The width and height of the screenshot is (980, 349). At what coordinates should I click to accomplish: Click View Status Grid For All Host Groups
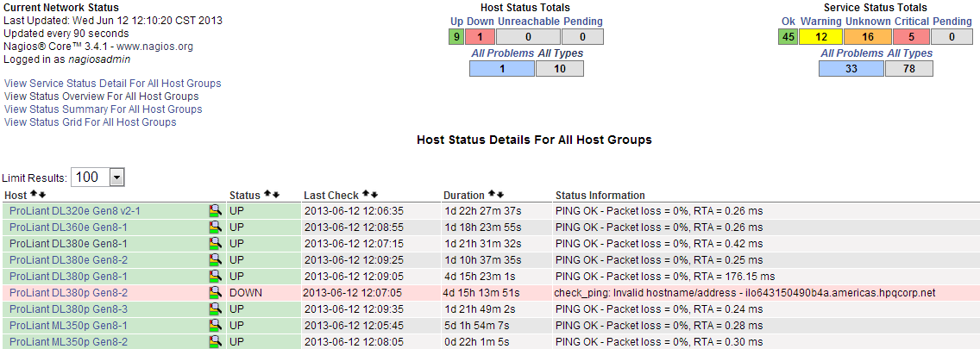[x=90, y=122]
